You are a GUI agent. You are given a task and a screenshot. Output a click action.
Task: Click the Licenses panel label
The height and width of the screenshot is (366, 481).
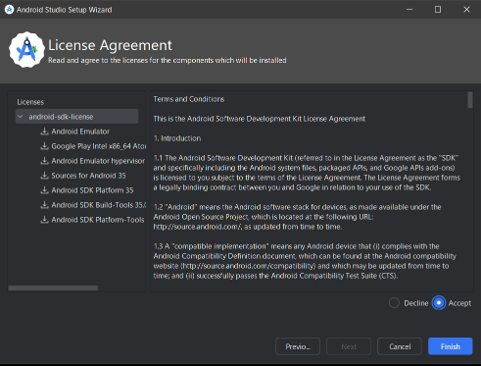point(30,102)
